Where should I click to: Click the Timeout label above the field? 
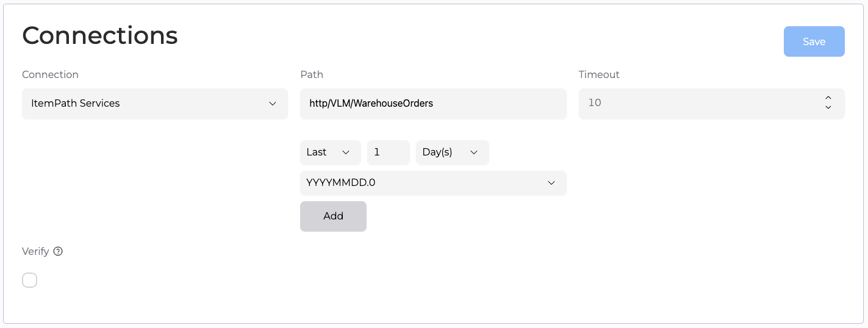click(599, 74)
